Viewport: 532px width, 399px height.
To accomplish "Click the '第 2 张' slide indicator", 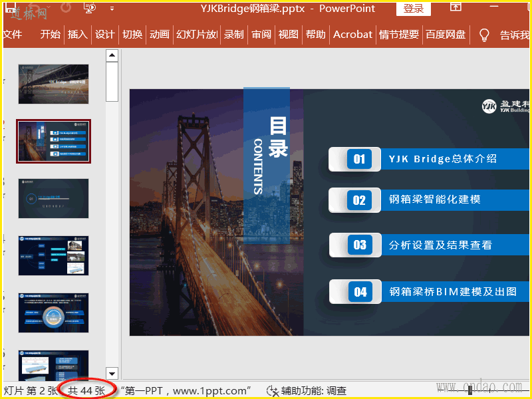I will pos(42,391).
